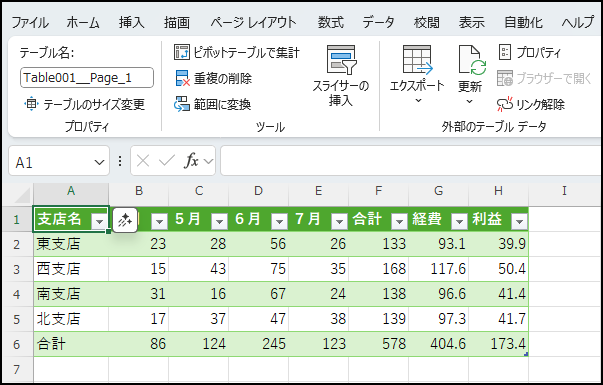Open the 支店名 column filter dropdown
Viewport: 603px width, 385px height.
[x=100, y=221]
